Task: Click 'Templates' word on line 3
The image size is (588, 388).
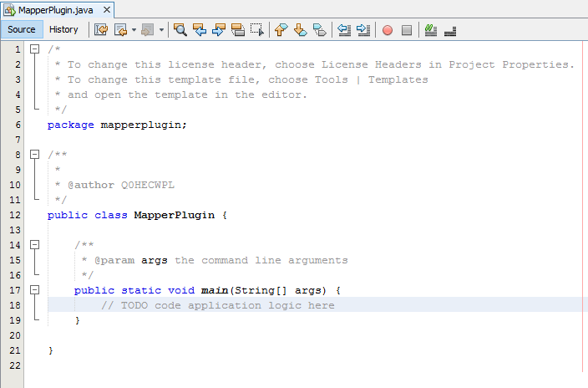Action: tap(398, 79)
